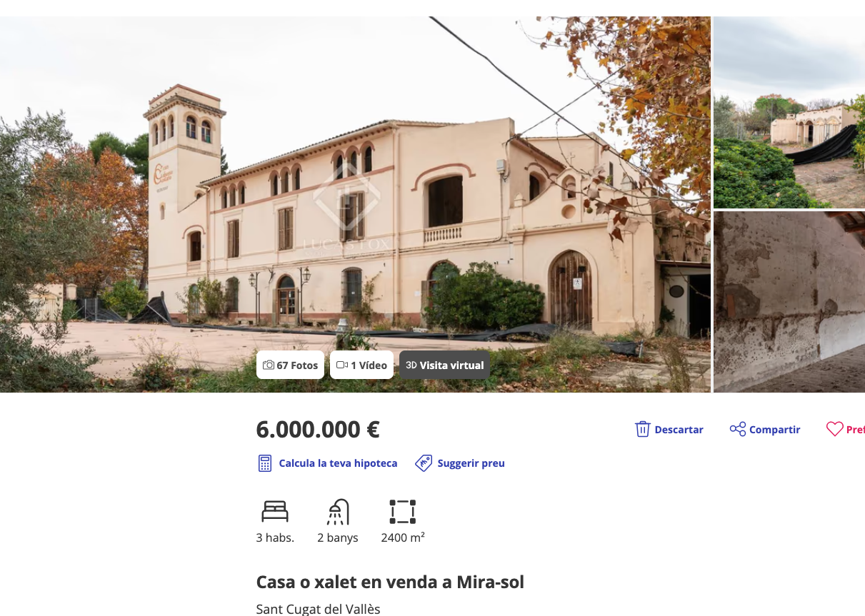
Task: Open the bottom-right weathered wall photo
Action: click(789, 302)
